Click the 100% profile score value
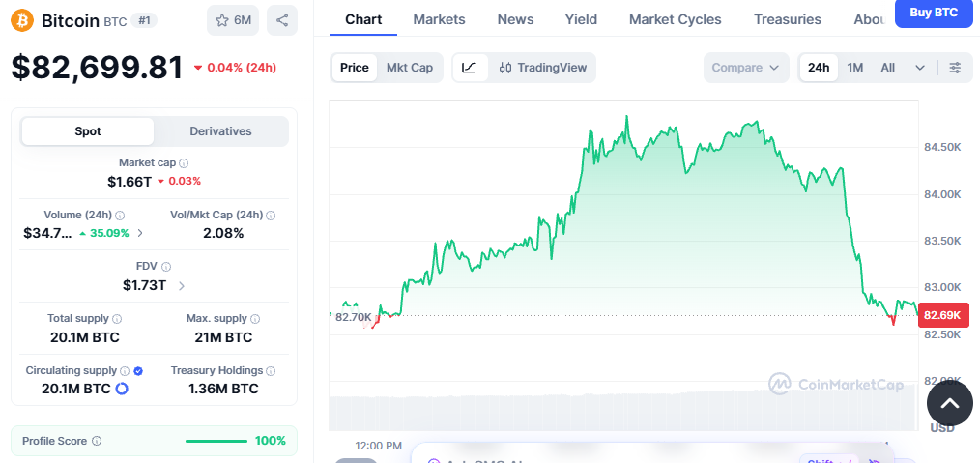The height and width of the screenshot is (463, 980). (x=271, y=441)
